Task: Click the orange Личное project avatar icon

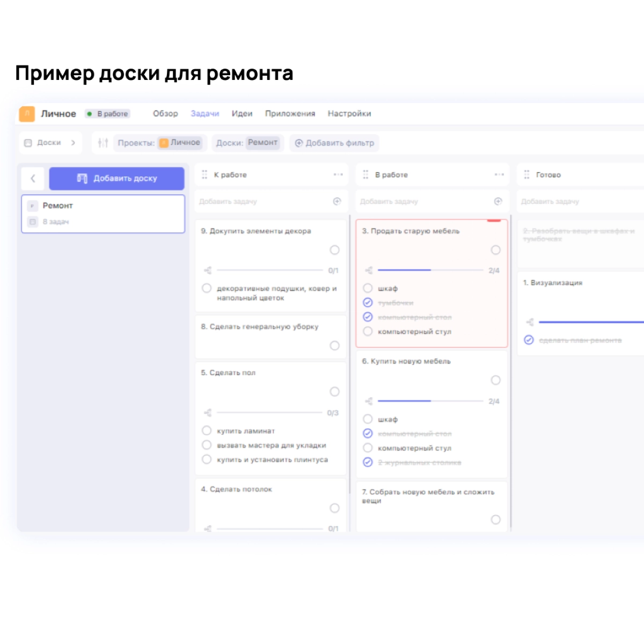Action: click(x=27, y=114)
